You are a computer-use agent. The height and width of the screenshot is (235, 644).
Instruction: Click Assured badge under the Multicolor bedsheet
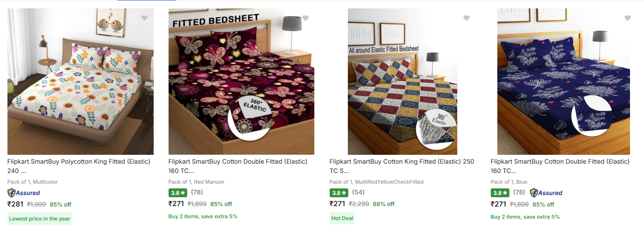(x=24, y=193)
